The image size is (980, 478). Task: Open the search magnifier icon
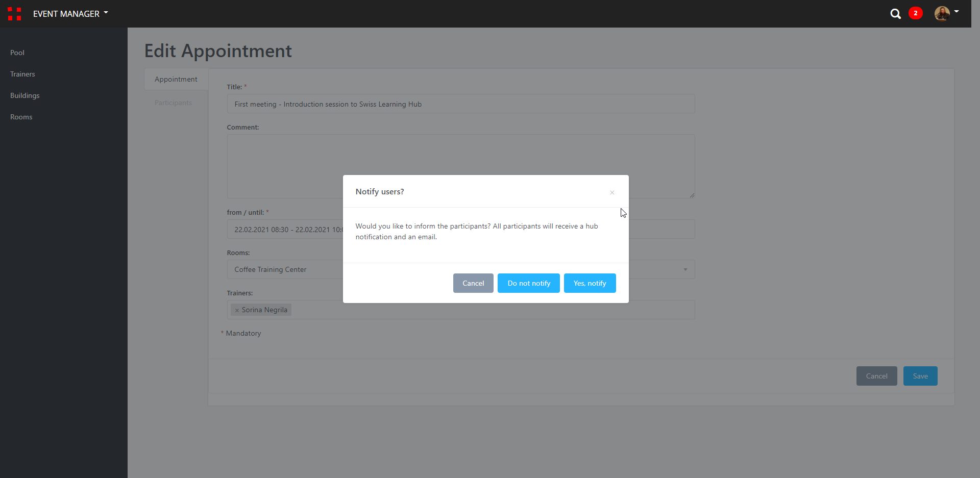[x=895, y=14]
